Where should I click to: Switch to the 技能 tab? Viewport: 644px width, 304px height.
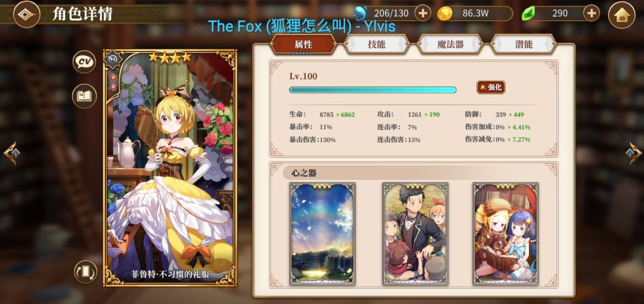pos(377,44)
